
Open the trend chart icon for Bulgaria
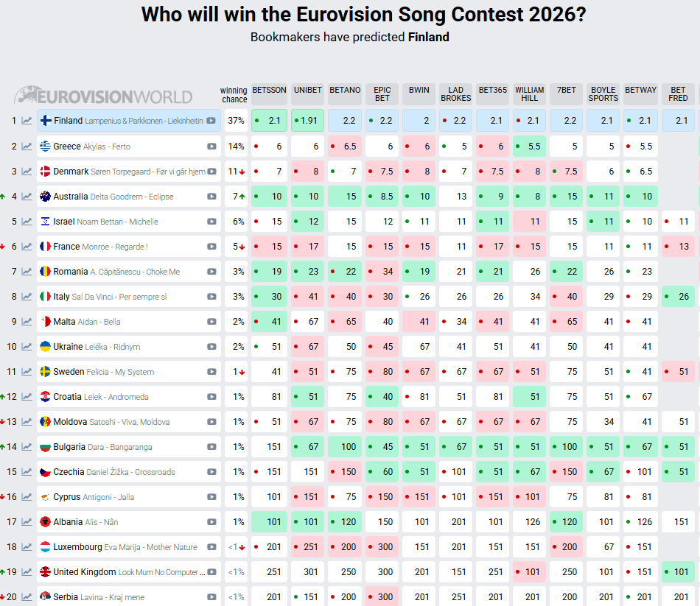[x=27, y=447]
